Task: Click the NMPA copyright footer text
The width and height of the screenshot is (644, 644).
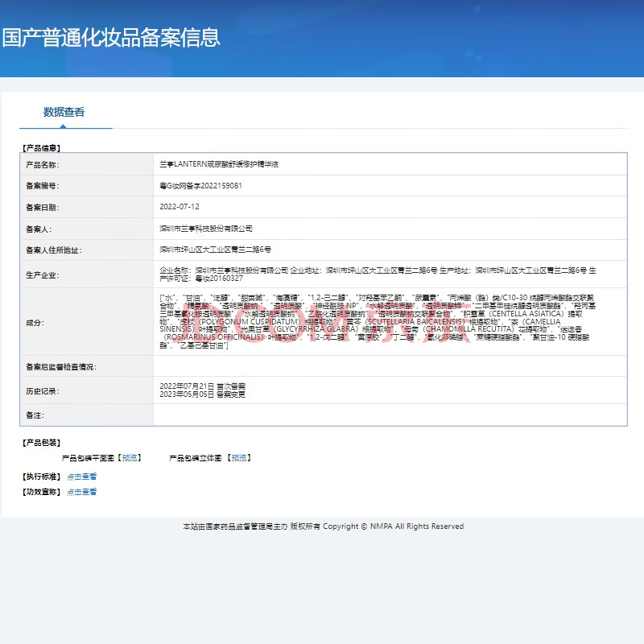Action: pyautogui.click(x=323, y=526)
